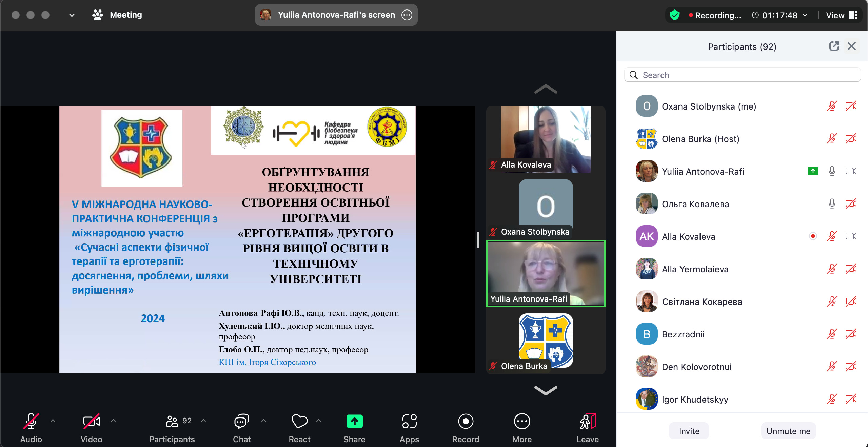The width and height of the screenshot is (868, 447).
Task: Click the Leave meeting icon
Action: click(588, 422)
